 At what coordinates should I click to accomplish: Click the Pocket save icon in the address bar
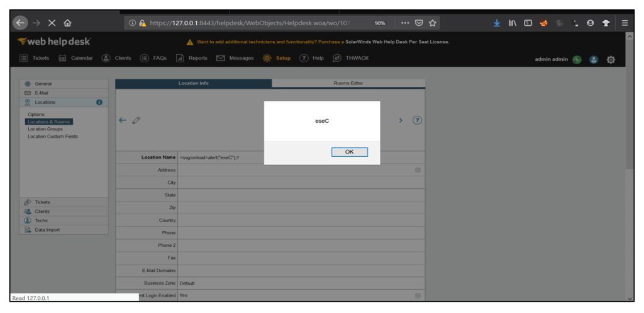(419, 23)
